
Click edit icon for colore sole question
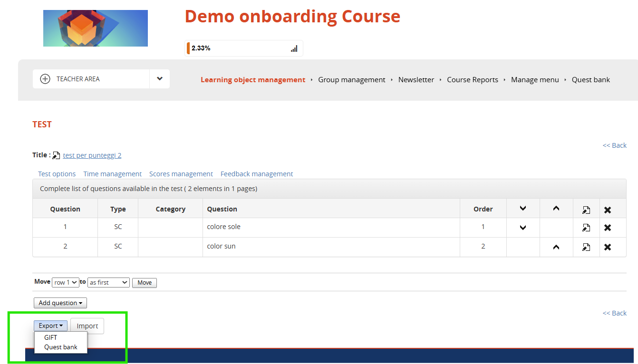pos(586,228)
